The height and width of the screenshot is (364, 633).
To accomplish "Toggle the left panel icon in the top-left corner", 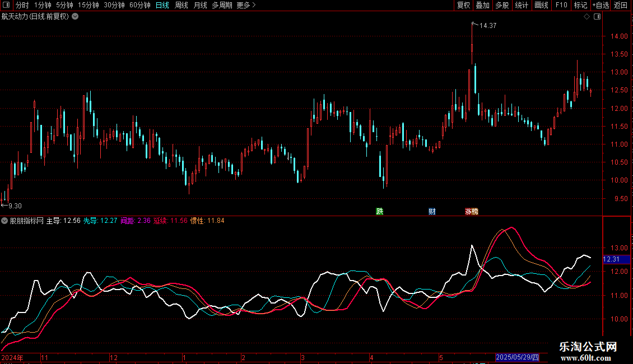I will point(6,5).
